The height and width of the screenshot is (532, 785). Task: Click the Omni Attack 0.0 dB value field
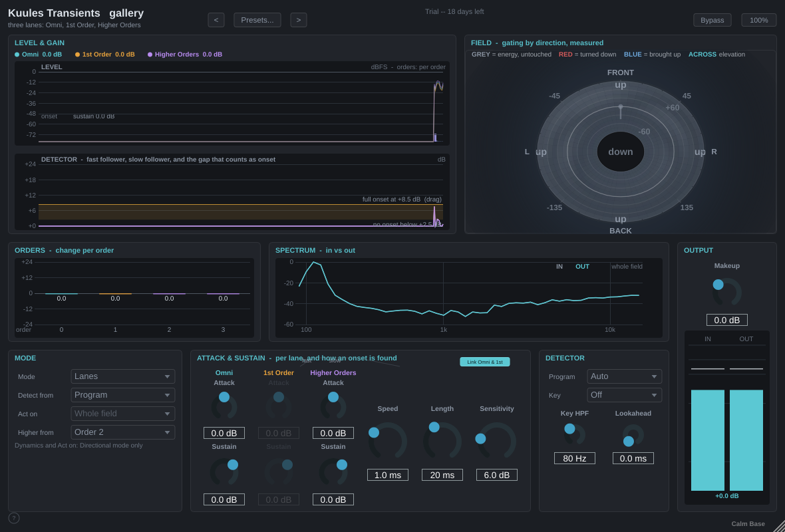pos(224,433)
